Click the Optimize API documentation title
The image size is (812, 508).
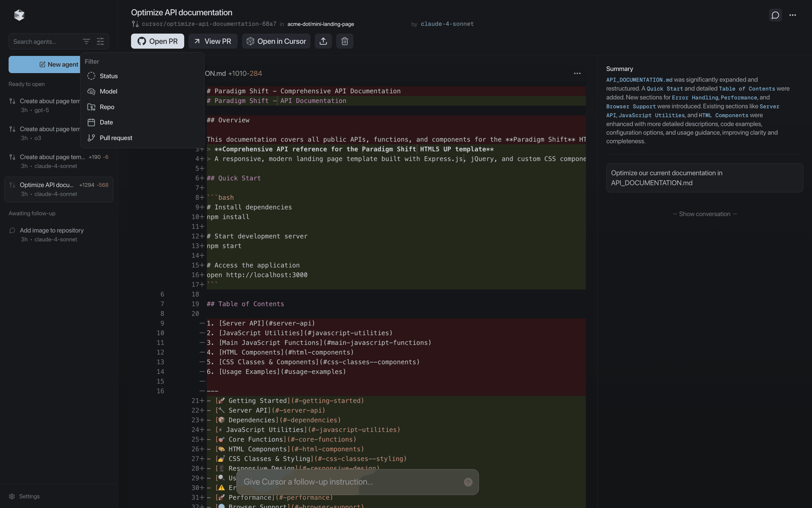(181, 13)
